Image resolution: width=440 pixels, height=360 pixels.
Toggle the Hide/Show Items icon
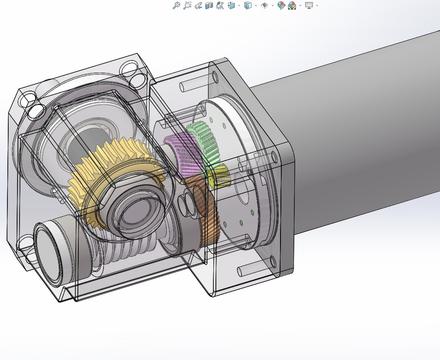[x=265, y=5]
